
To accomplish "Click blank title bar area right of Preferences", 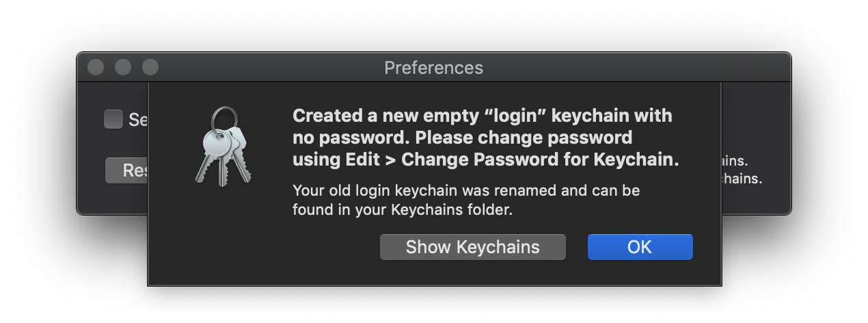I will (636, 68).
